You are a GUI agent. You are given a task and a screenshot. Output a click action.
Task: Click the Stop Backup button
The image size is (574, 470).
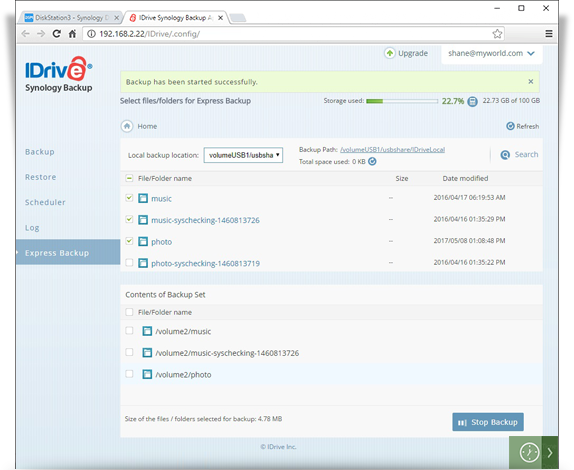[x=488, y=422]
